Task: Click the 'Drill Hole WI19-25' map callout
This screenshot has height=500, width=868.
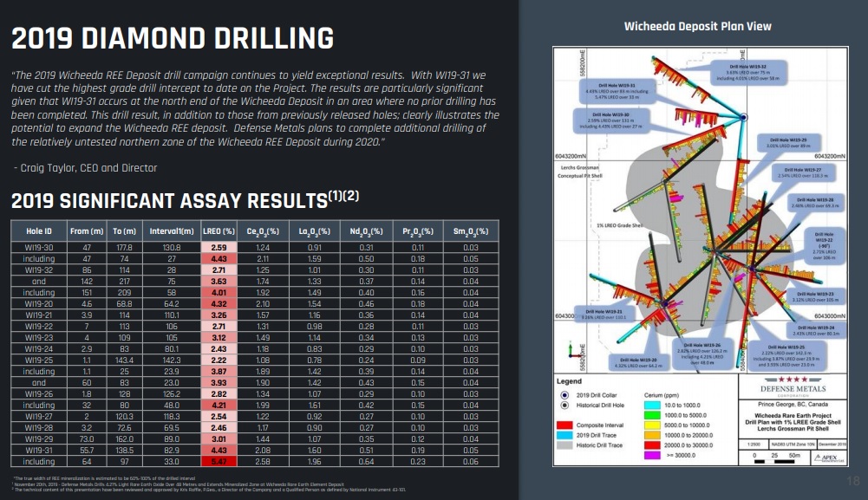Action: [786, 354]
